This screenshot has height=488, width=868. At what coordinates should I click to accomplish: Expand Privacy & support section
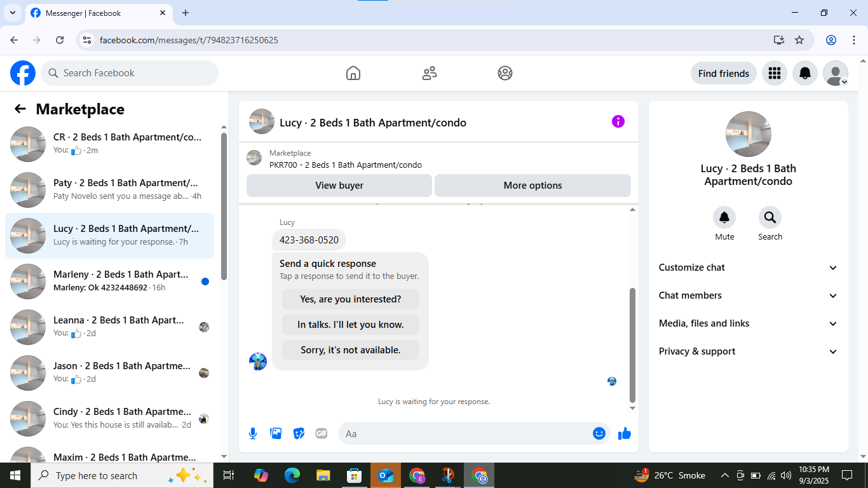tap(749, 351)
